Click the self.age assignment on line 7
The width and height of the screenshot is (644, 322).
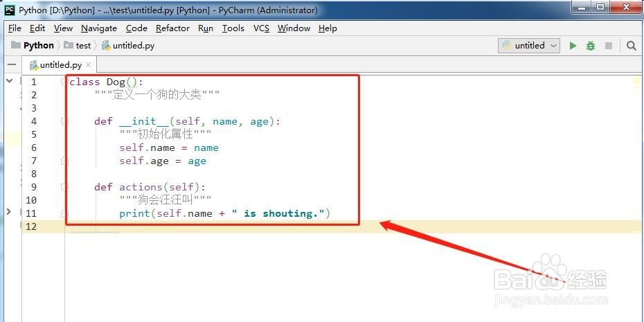163,161
